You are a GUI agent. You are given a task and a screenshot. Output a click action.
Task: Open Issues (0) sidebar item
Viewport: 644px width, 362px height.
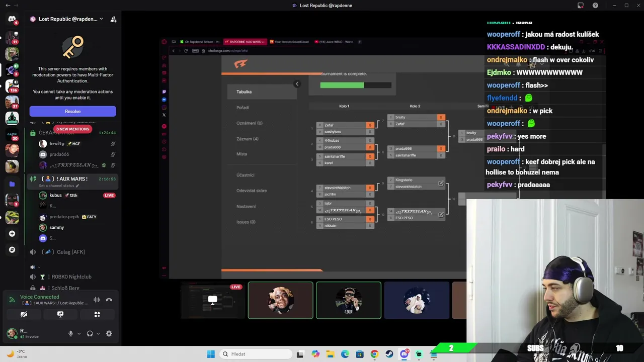[246, 222]
